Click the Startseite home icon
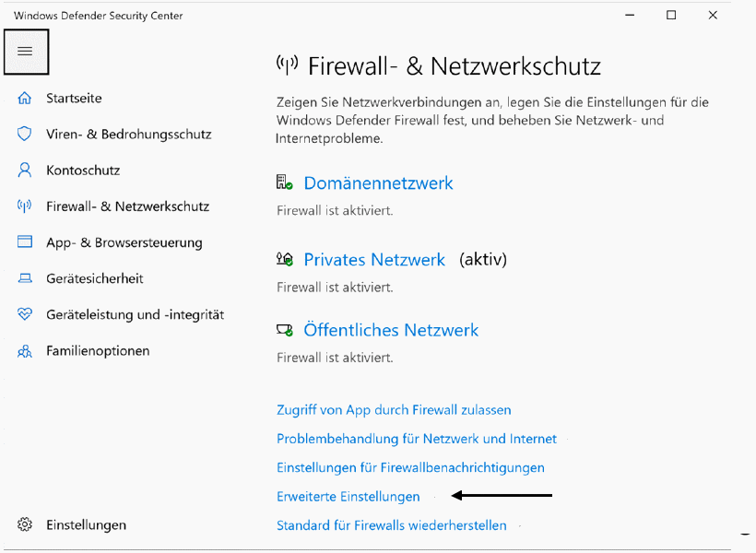The height and width of the screenshot is (553, 756). pyautogui.click(x=25, y=99)
